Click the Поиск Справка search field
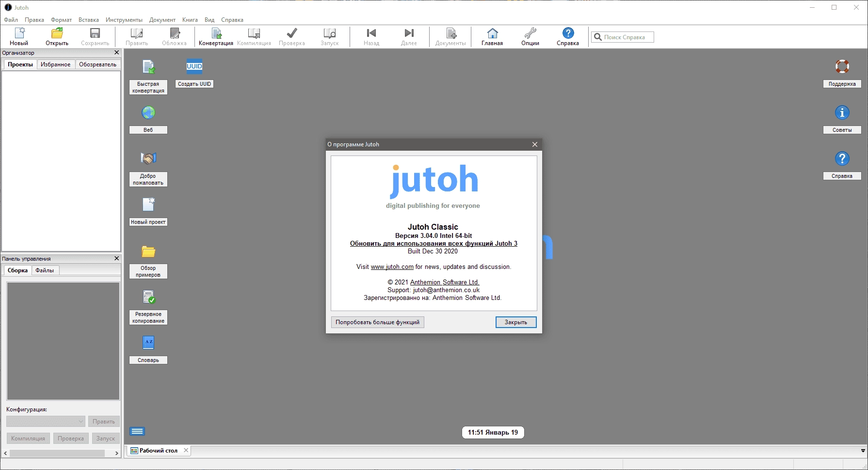Screen dimensions: 868x470 coord(623,37)
